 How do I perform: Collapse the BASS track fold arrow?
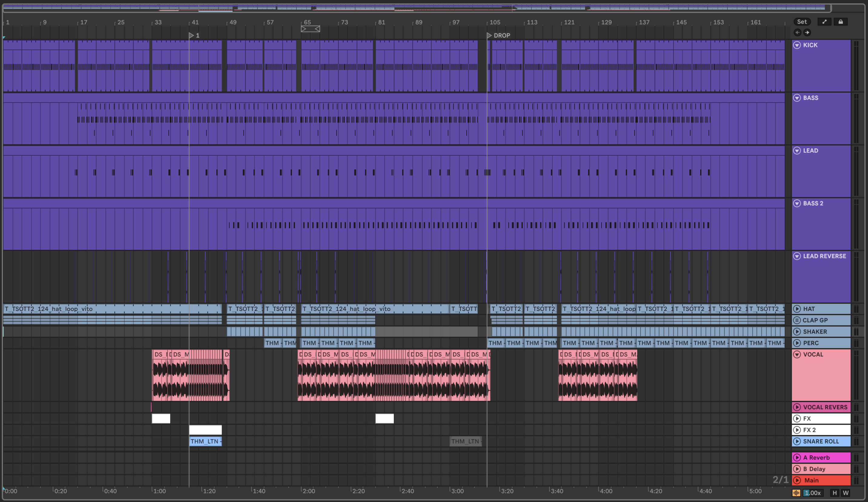(797, 98)
